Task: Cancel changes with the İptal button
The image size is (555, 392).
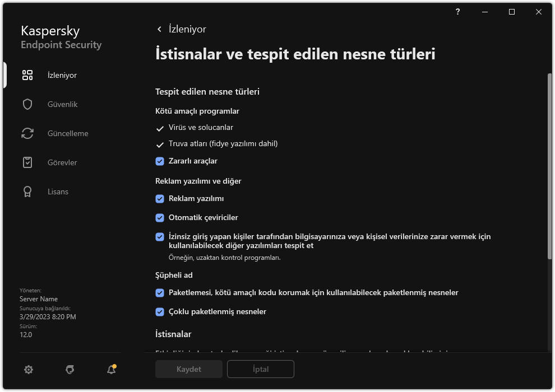Action: (261, 369)
